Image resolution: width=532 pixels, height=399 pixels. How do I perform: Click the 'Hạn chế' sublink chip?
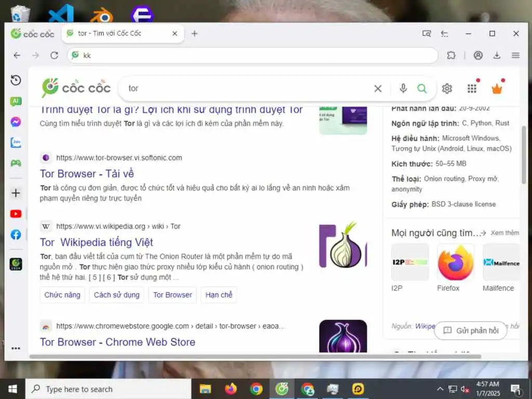coord(219,295)
